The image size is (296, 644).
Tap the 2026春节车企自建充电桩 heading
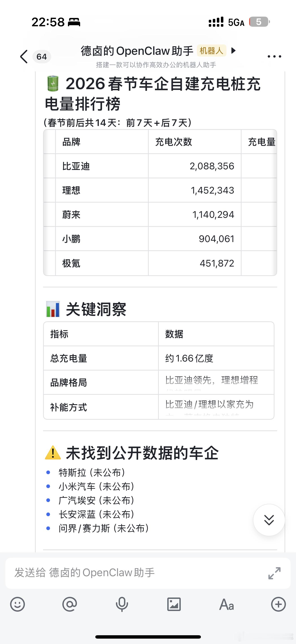coord(153,93)
